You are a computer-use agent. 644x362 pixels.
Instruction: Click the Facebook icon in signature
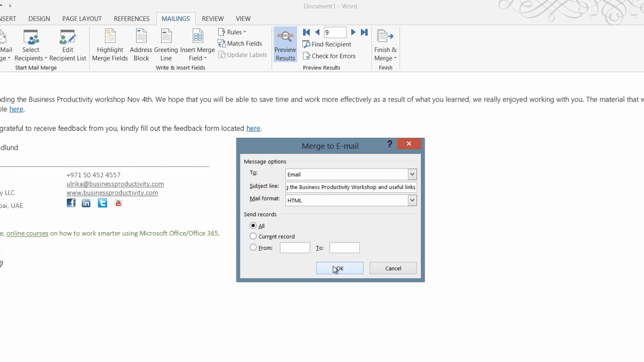point(71,203)
